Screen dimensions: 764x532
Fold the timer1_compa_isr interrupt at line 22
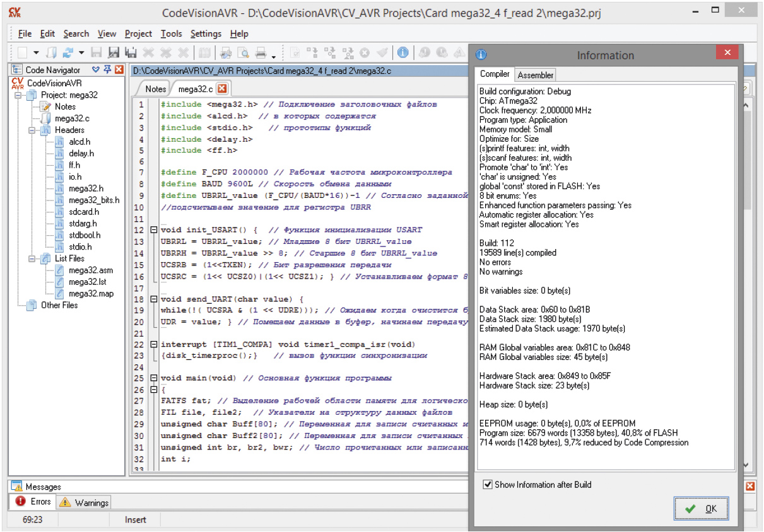(153, 345)
